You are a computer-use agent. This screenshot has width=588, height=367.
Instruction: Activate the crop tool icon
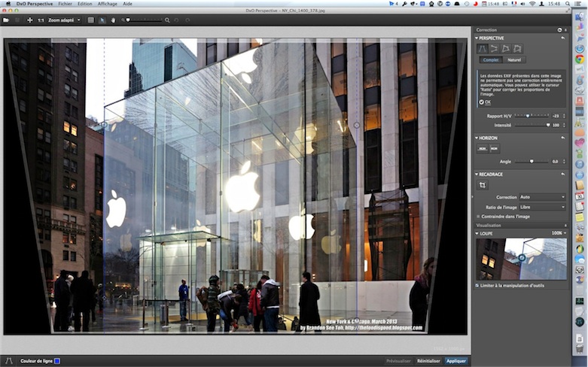pyautogui.click(x=483, y=185)
